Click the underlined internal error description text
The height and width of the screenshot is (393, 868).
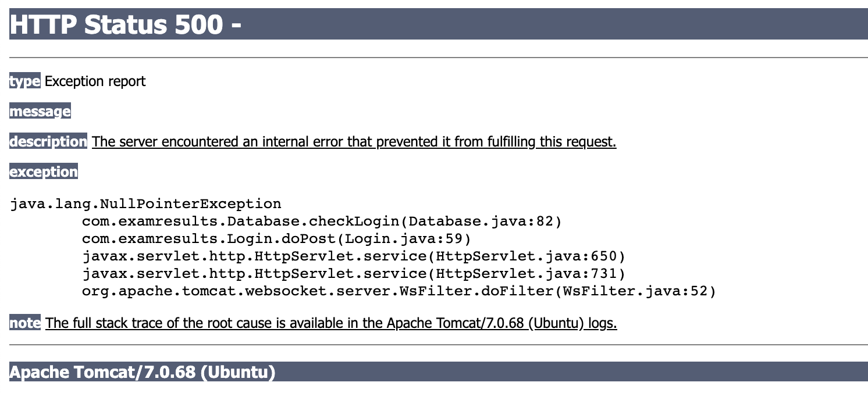(354, 142)
